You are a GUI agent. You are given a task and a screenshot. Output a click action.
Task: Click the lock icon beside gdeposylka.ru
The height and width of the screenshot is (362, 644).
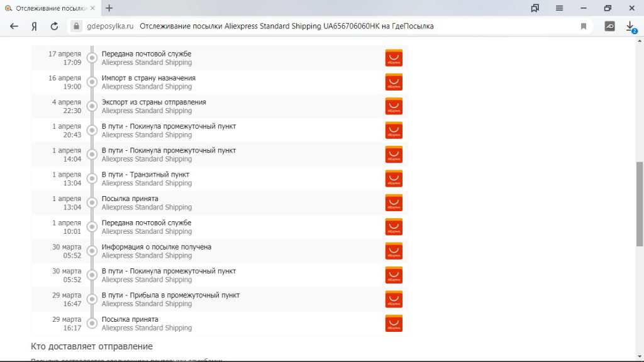point(77,26)
